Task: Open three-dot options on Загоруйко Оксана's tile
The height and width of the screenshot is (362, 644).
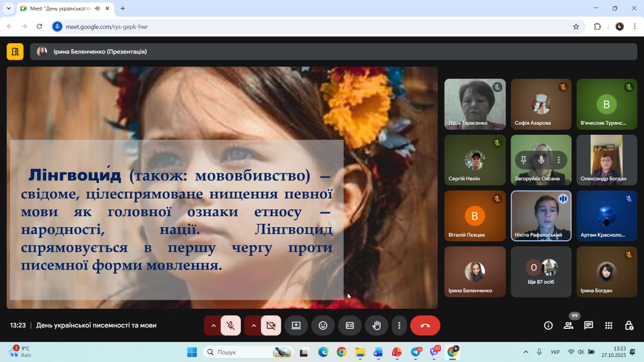Action: click(x=558, y=160)
